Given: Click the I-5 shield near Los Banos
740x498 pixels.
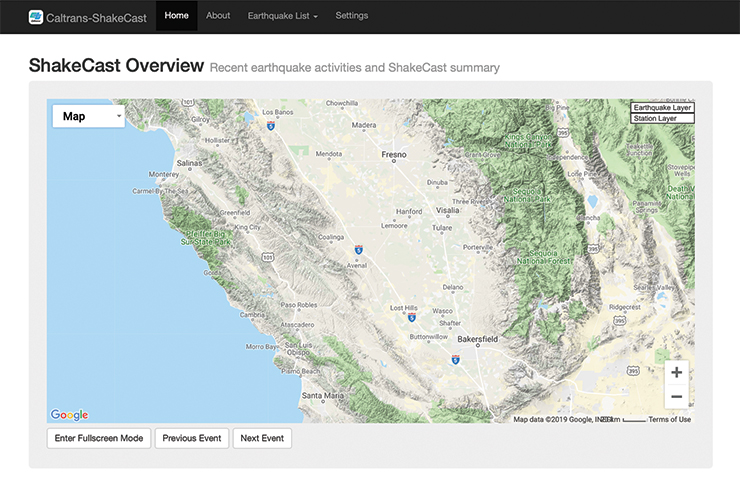Looking at the screenshot, I should click(270, 126).
